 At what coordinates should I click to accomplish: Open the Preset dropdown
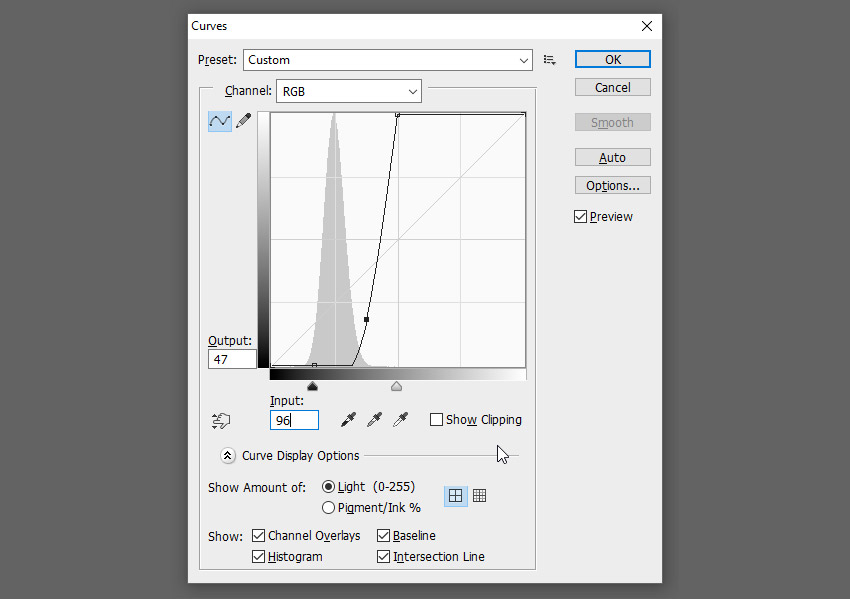[x=388, y=60]
